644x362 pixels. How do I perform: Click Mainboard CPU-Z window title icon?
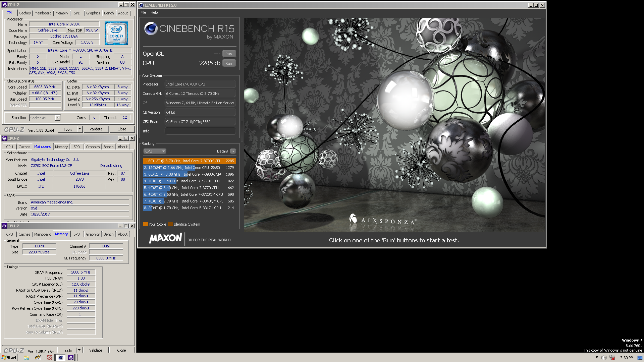(4, 138)
